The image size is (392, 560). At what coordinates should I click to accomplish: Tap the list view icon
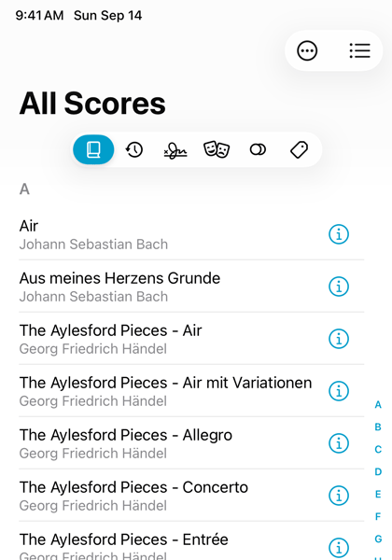tap(359, 50)
